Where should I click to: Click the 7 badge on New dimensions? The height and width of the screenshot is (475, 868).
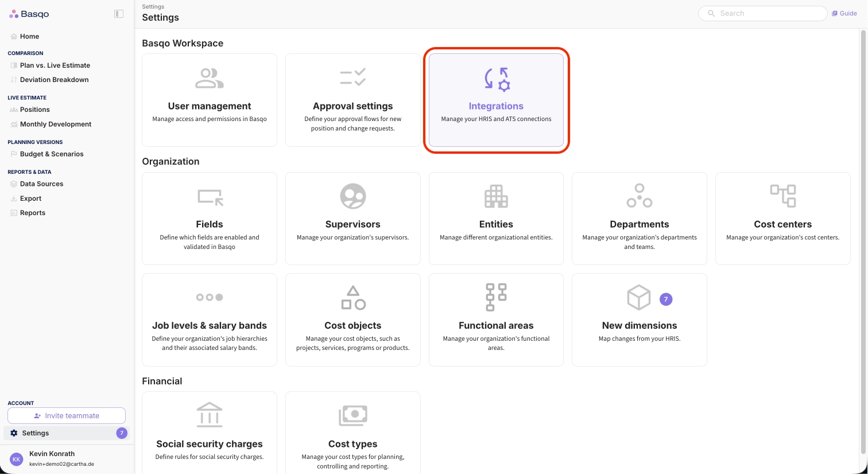click(666, 299)
